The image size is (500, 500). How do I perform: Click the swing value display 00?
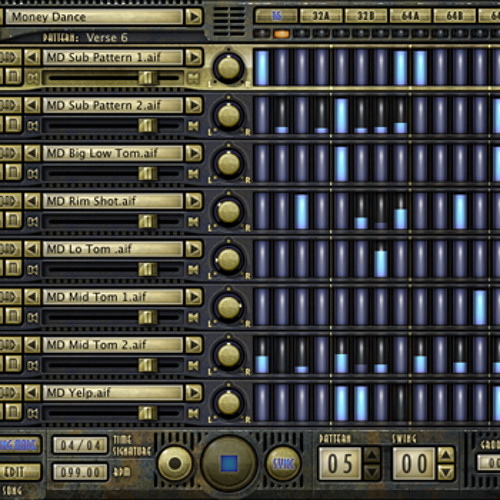tap(414, 464)
